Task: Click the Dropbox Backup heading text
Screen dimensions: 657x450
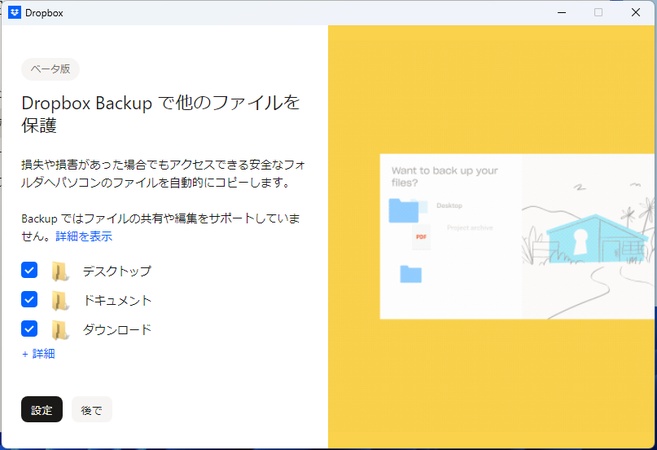Action: (161, 114)
